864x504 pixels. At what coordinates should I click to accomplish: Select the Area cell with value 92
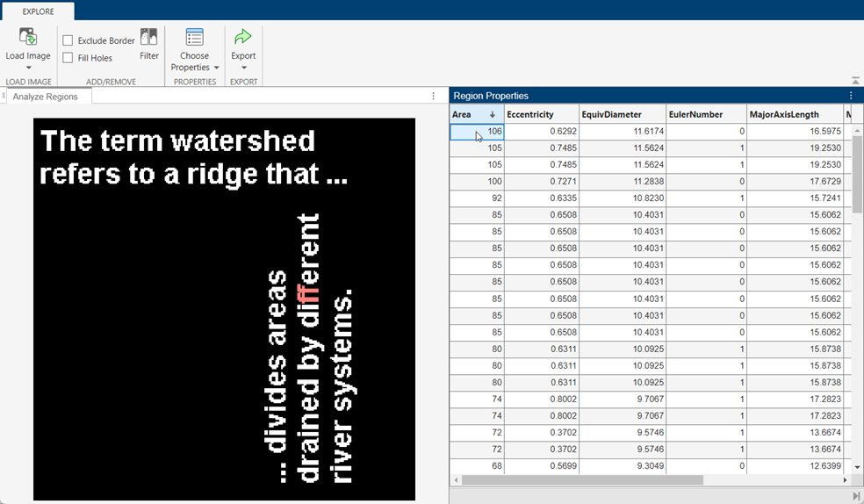point(477,198)
